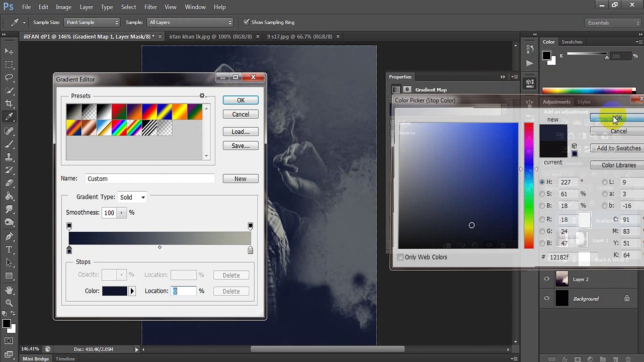Select the rainbow Spectrum gradient preset

(x=119, y=128)
